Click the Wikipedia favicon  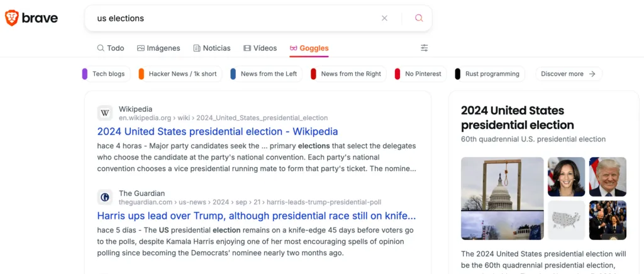105,112
